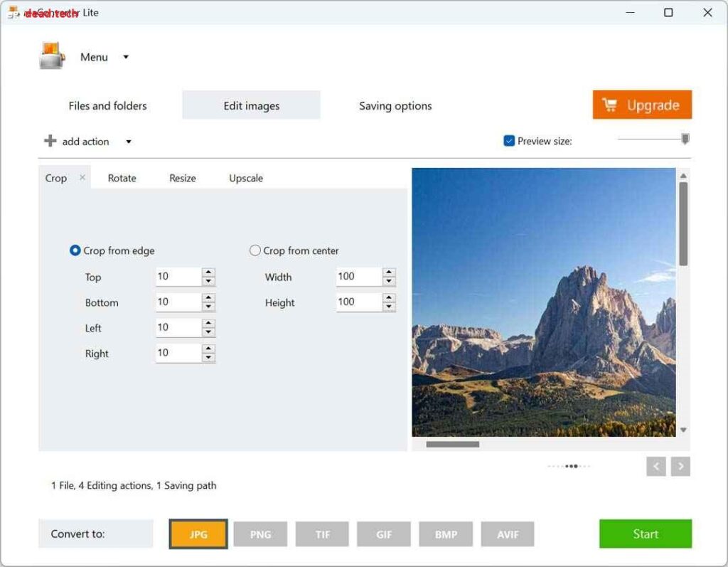Click the horizontal scrollbar under the preview
This screenshot has width=728, height=567.
point(454,444)
